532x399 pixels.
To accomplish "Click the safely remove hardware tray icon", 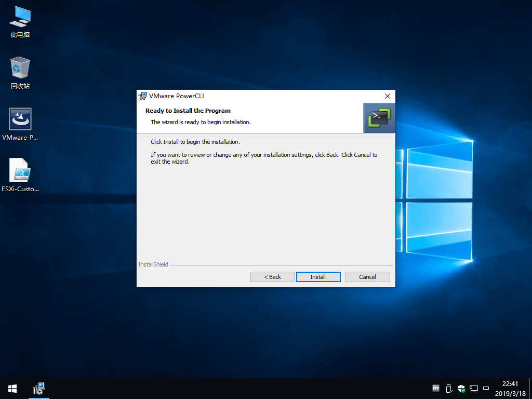I will tap(449, 388).
